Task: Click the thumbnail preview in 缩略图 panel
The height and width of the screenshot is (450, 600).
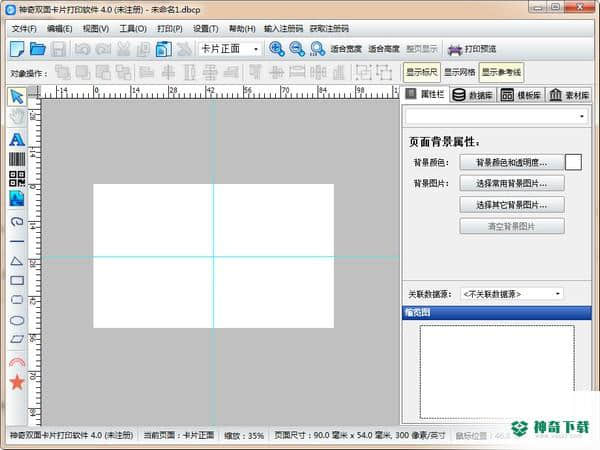Action: pos(497,372)
